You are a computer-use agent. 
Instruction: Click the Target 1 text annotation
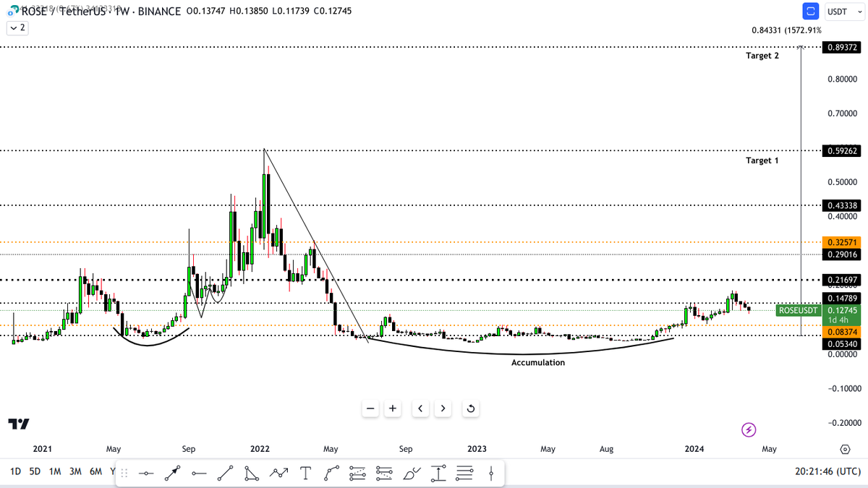click(762, 160)
